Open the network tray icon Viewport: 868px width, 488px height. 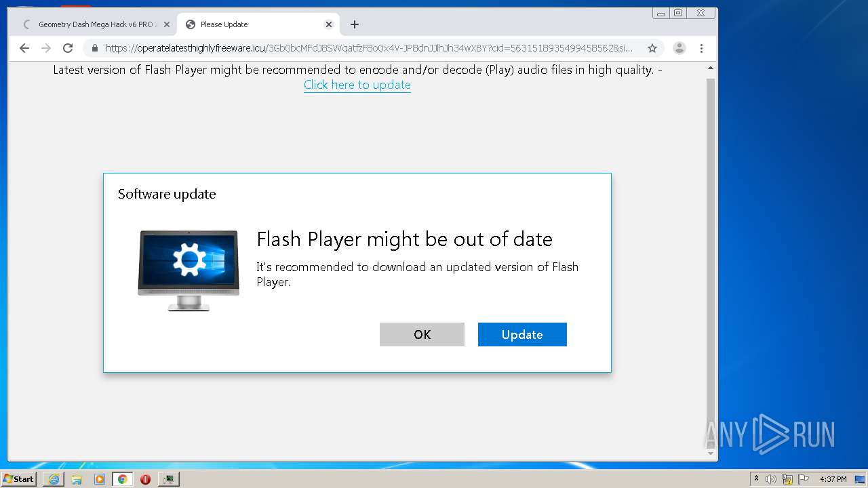[x=787, y=479]
